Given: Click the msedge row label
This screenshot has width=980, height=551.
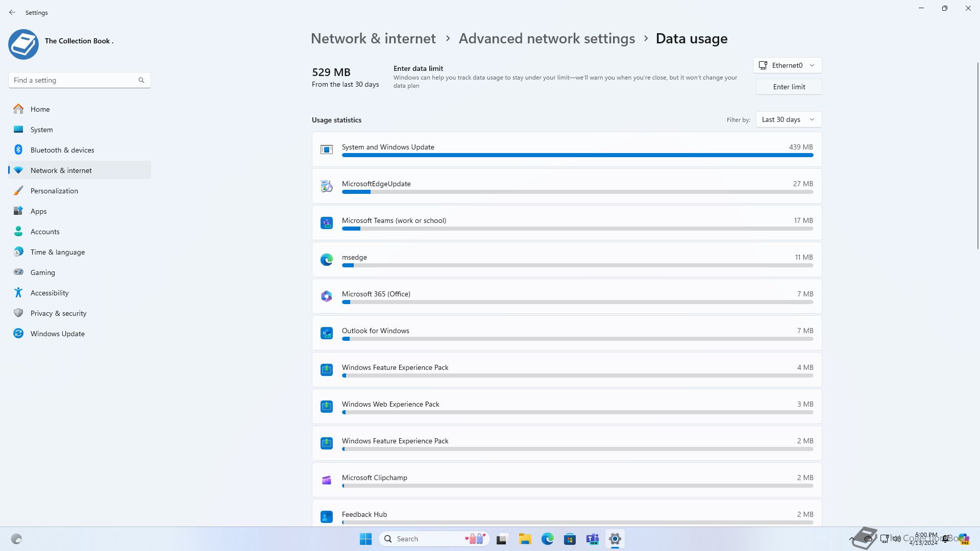Looking at the screenshot, I should pyautogui.click(x=354, y=257).
